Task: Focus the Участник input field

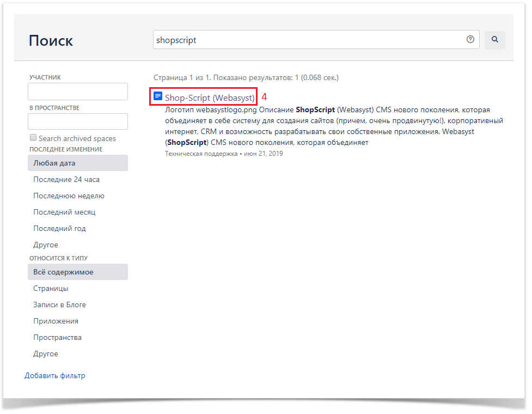Action: click(x=78, y=92)
